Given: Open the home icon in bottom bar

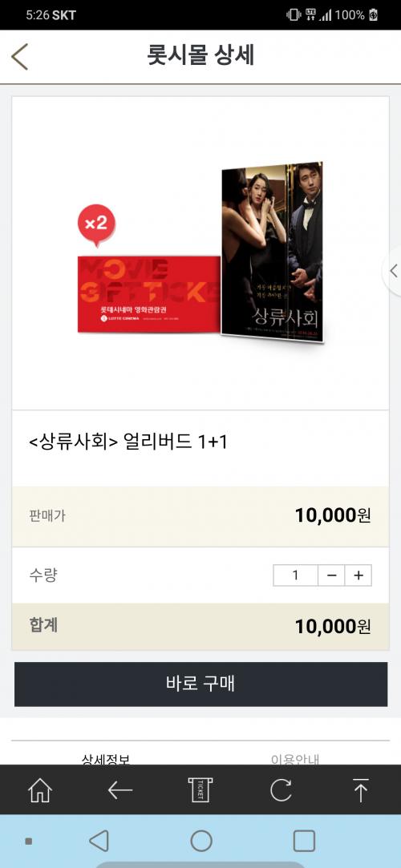Looking at the screenshot, I should point(40,789).
